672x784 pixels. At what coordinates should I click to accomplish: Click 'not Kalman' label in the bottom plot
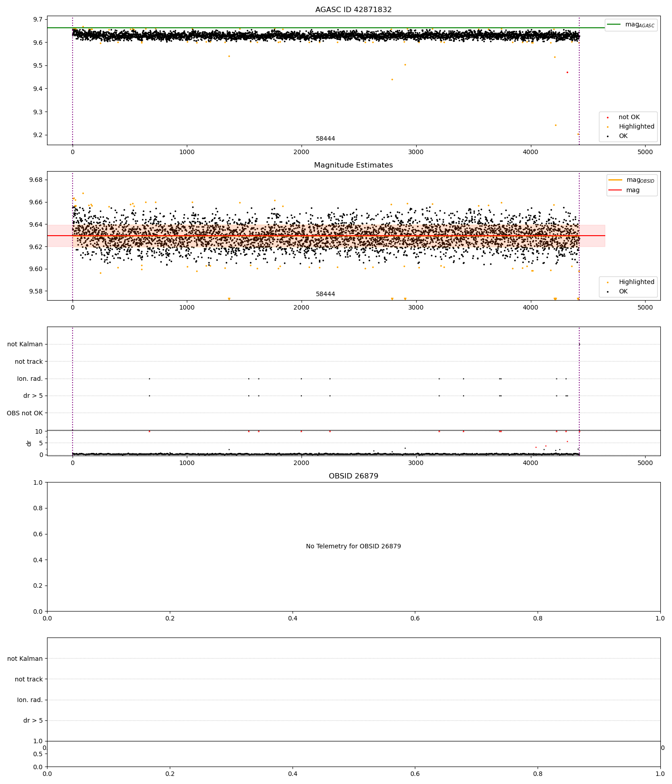pos(25,659)
